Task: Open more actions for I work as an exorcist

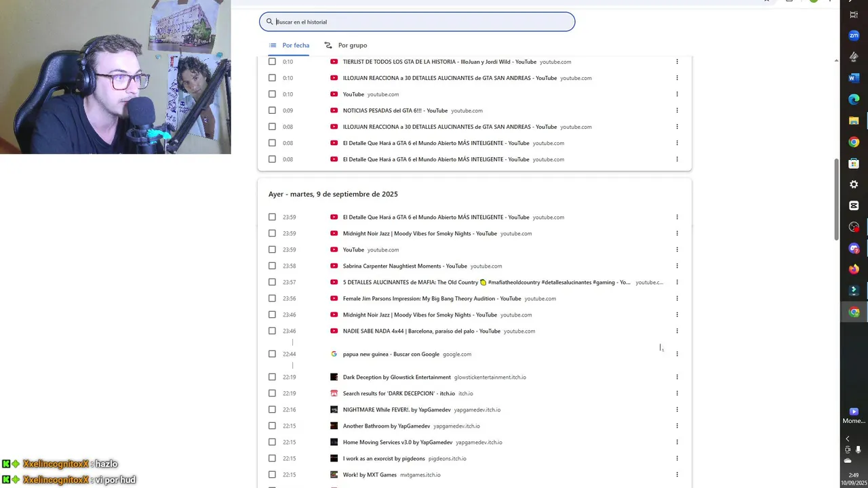Action: tap(677, 458)
